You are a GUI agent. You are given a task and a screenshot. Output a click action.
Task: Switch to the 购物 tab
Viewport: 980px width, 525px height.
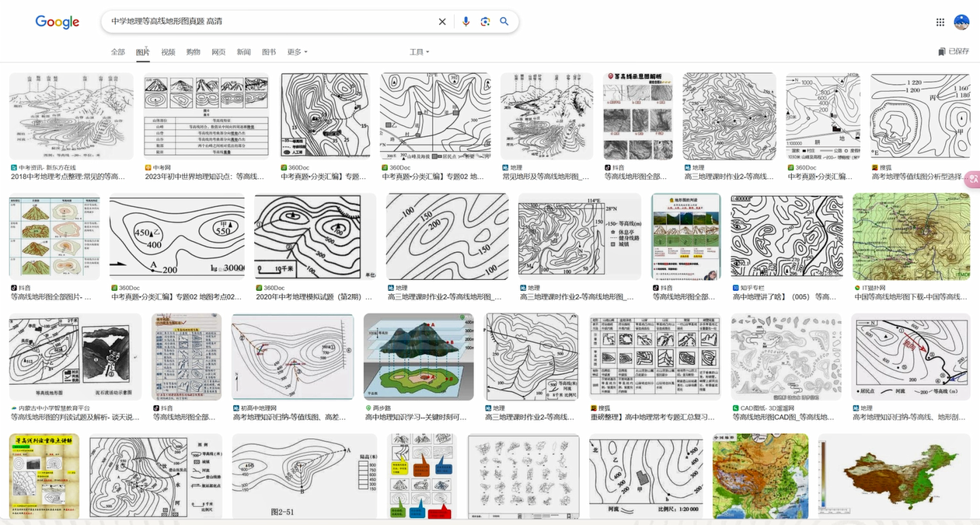coord(193,51)
